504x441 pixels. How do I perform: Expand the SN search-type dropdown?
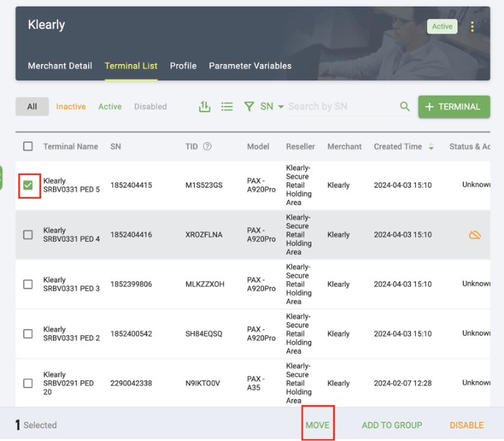point(272,106)
